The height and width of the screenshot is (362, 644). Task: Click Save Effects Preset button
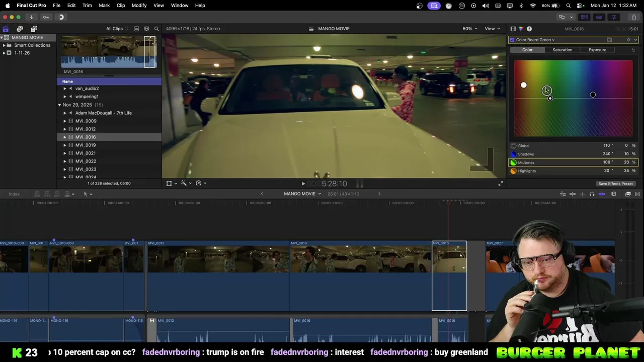pyautogui.click(x=615, y=184)
